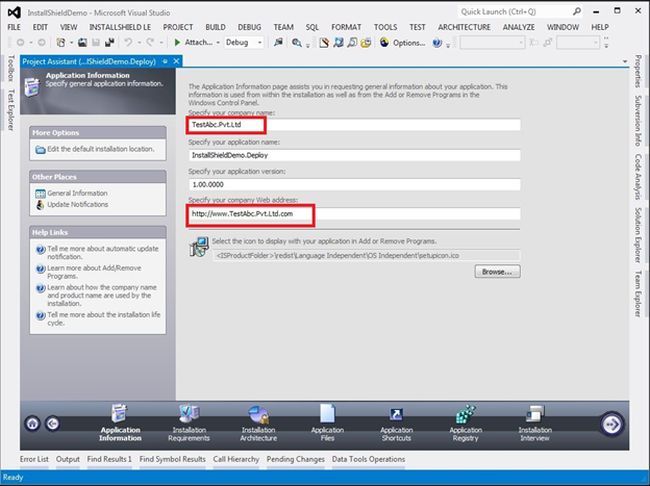Open the Find Results 1 tab
This screenshot has height=486, width=650.
(x=109, y=459)
